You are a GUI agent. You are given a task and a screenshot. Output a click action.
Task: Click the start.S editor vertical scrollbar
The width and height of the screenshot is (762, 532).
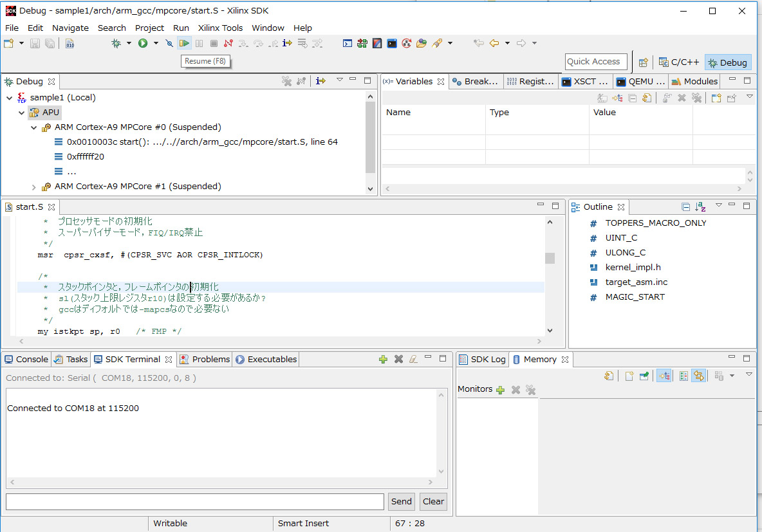coord(550,258)
